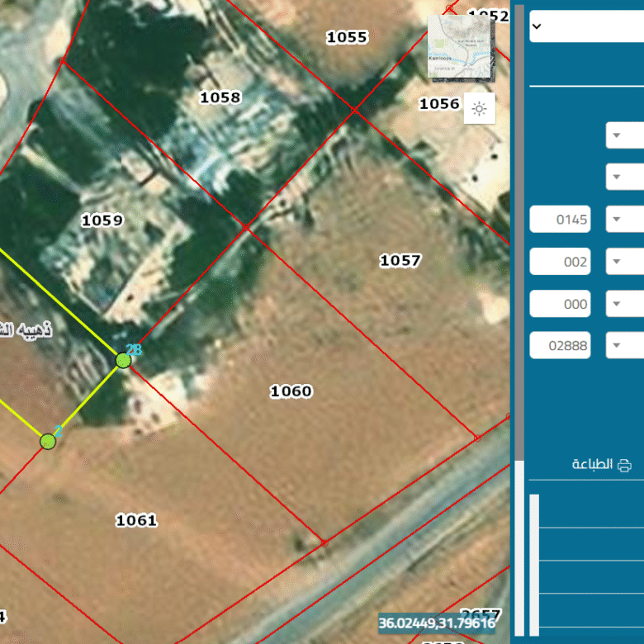Select the green vertex point labeled 2B
Viewport: 644px width, 644px height.
[123, 360]
